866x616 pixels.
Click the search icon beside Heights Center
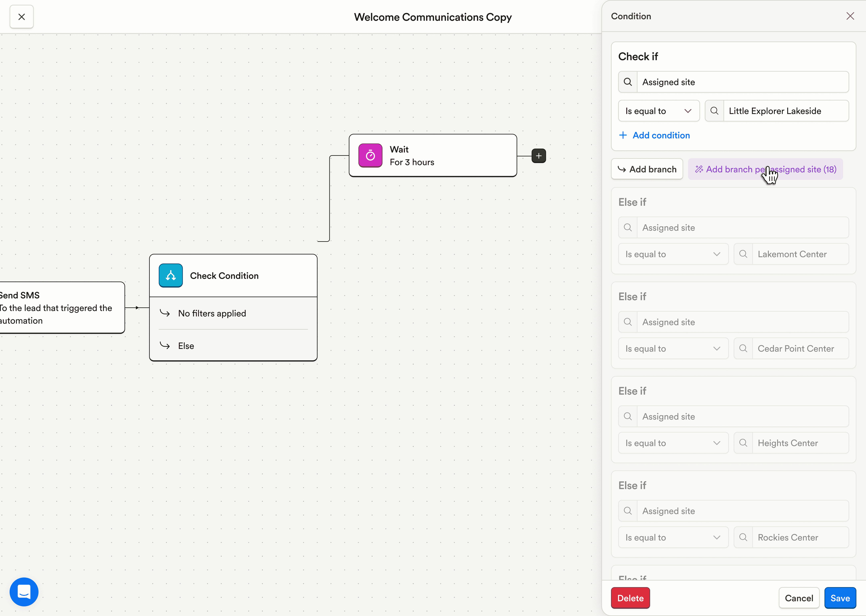click(743, 443)
